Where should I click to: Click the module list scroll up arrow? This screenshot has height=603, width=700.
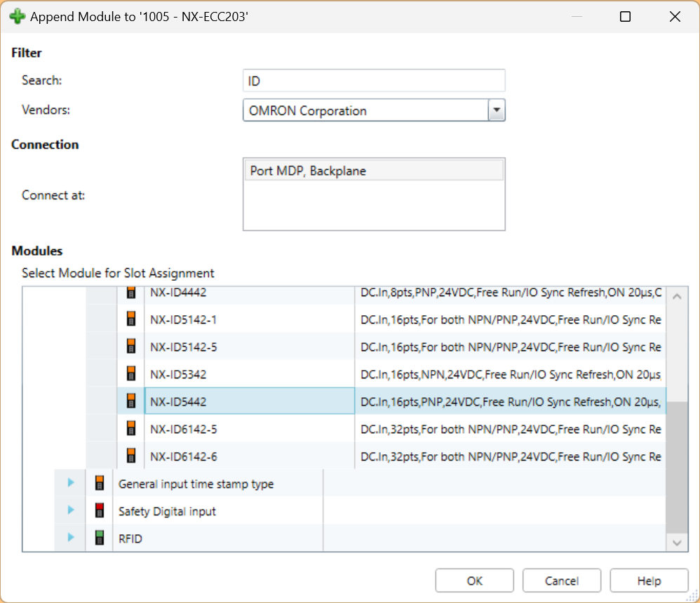677,296
